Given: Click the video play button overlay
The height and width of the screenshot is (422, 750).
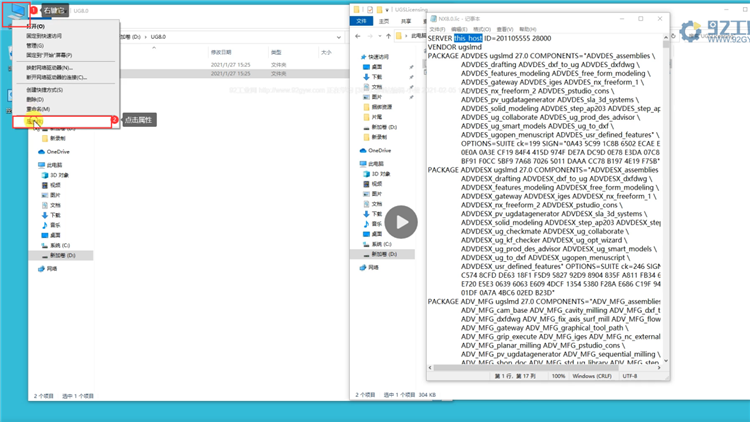Looking at the screenshot, I should click(401, 222).
